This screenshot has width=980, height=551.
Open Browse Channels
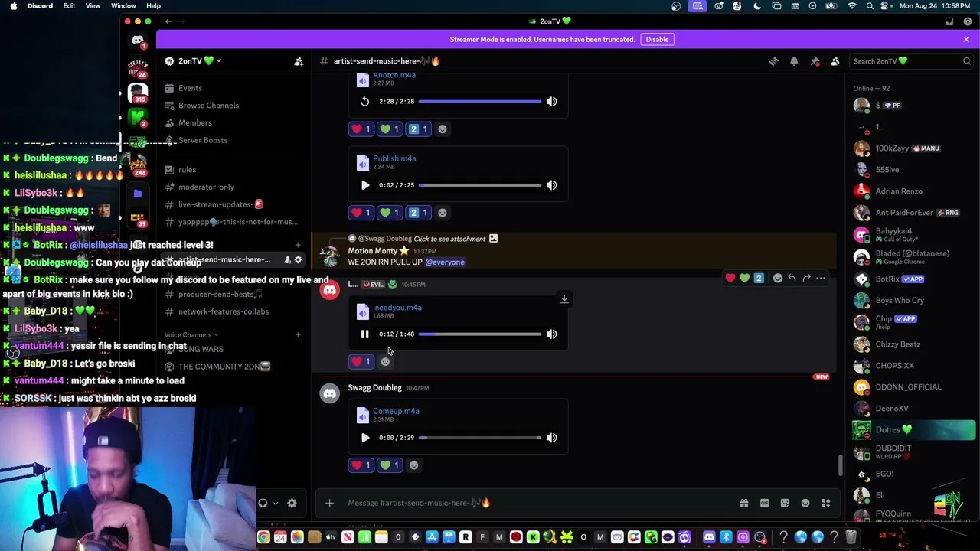point(233,106)
